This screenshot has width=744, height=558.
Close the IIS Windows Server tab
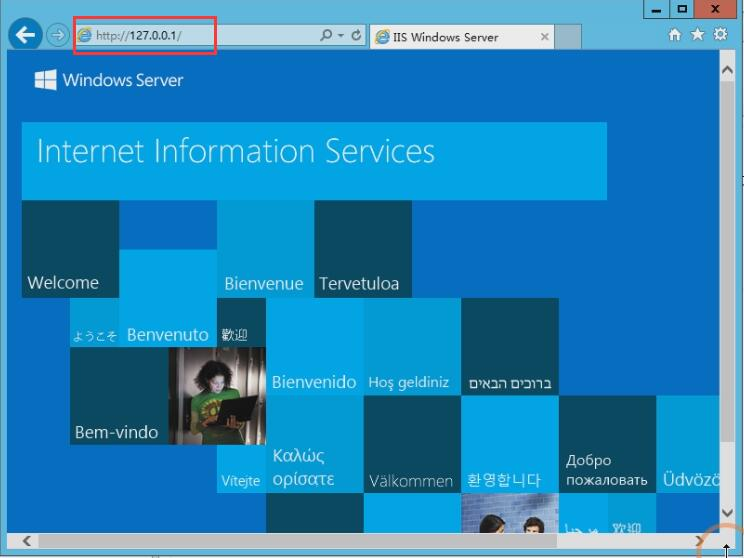pos(545,37)
